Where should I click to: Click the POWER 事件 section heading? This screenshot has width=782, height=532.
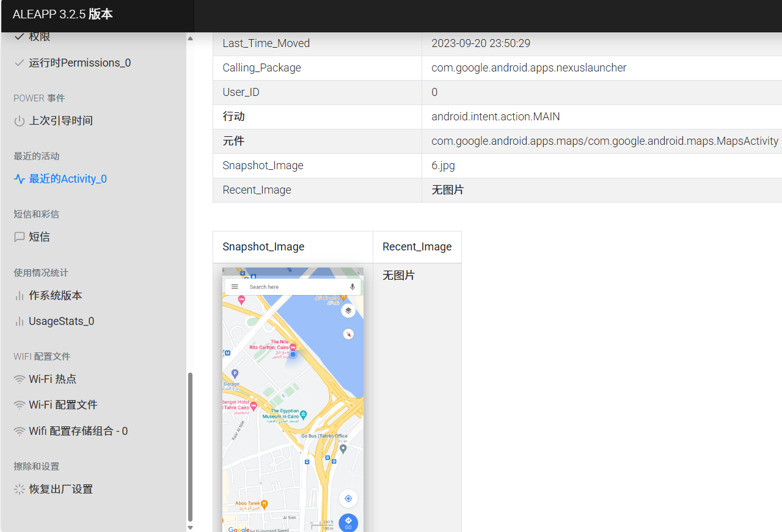tap(39, 98)
